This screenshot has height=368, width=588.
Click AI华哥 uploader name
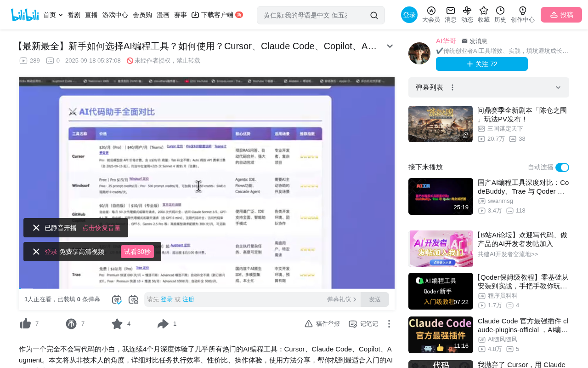point(446,41)
